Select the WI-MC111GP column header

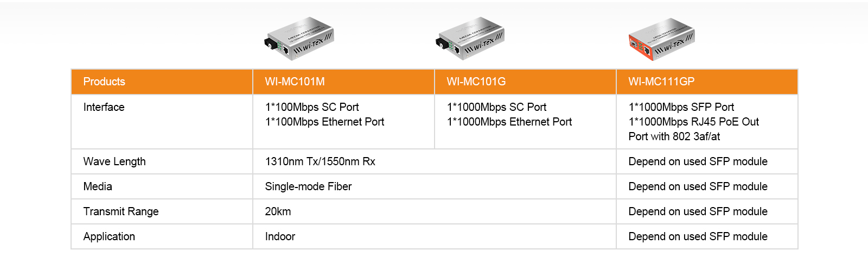[661, 82]
